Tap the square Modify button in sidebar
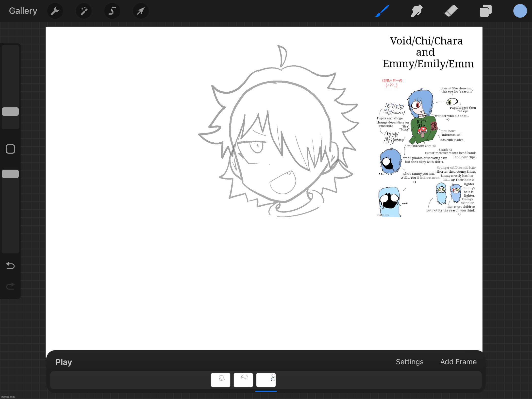This screenshot has height=399, width=532. point(10,149)
